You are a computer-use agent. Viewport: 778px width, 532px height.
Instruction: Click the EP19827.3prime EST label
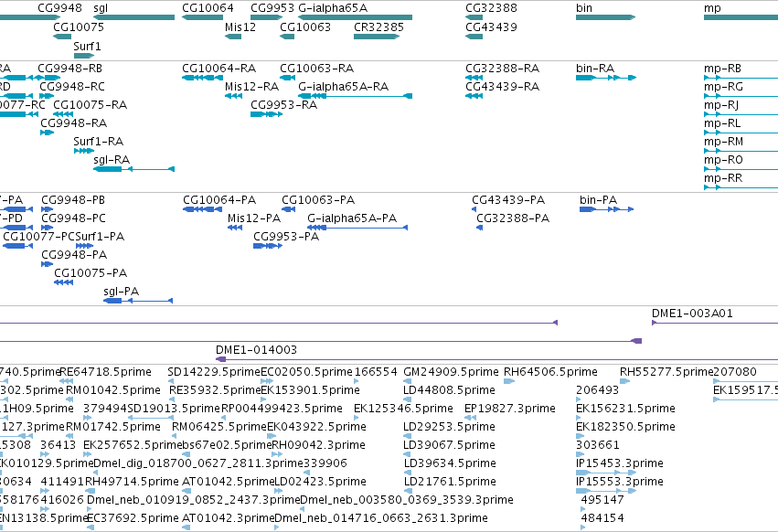click(x=510, y=409)
